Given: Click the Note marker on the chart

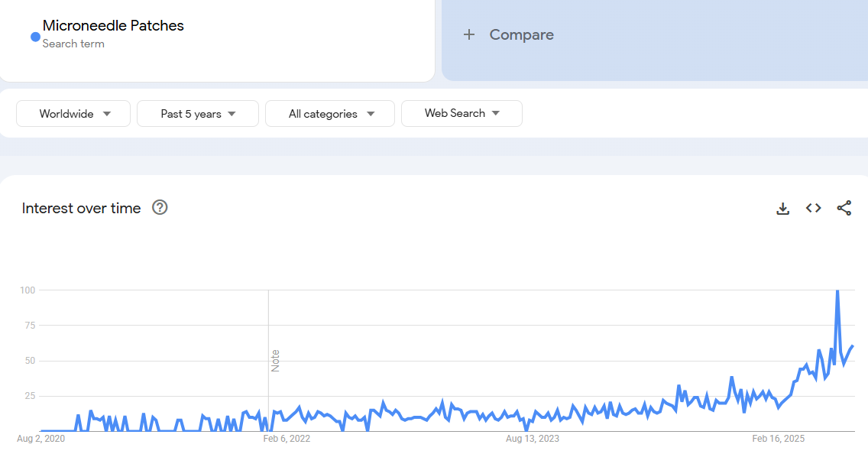Looking at the screenshot, I should 275,361.
